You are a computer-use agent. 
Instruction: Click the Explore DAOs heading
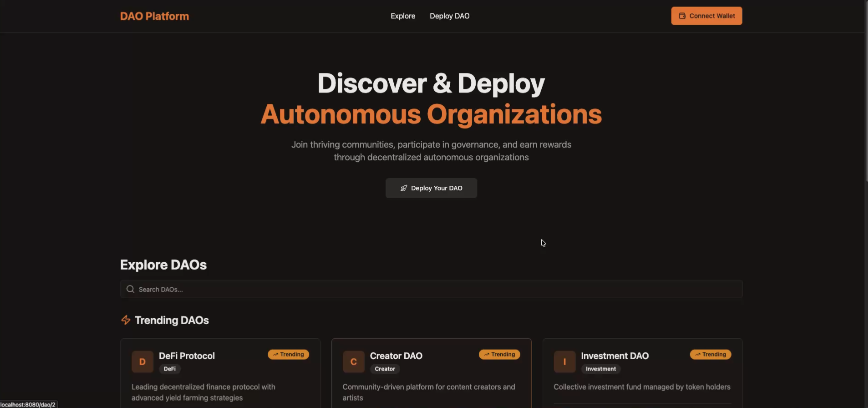click(163, 265)
